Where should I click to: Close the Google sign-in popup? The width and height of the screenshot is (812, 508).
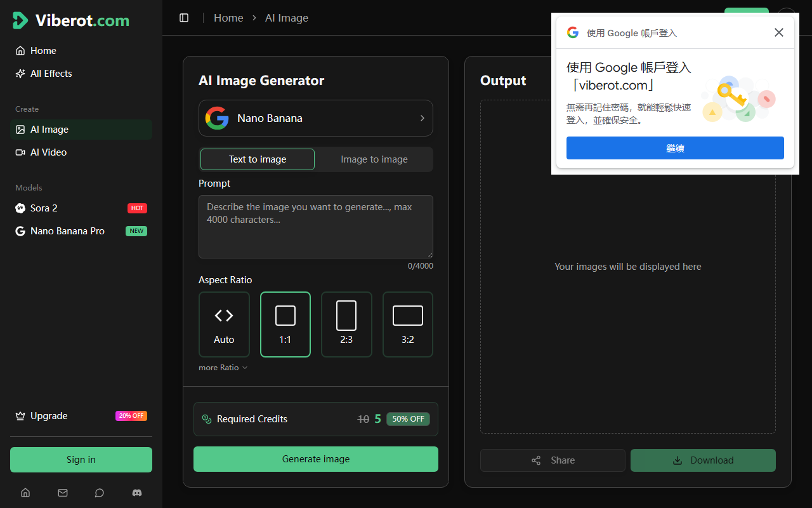tap(779, 32)
